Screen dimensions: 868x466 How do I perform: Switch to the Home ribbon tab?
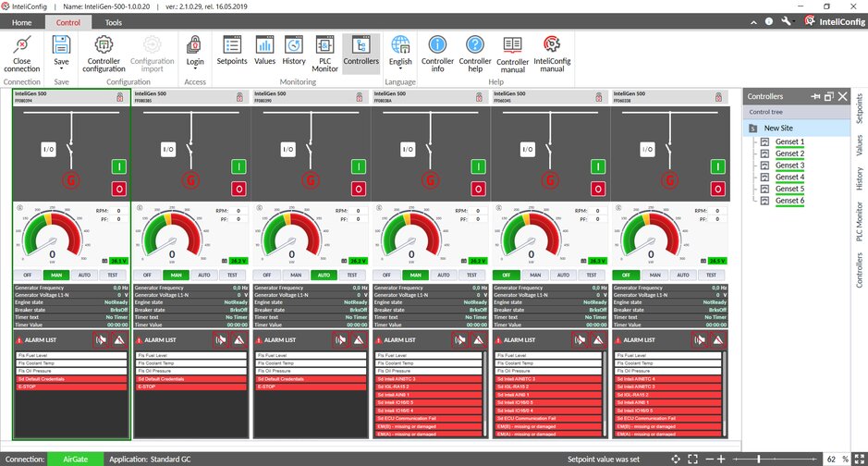click(21, 22)
